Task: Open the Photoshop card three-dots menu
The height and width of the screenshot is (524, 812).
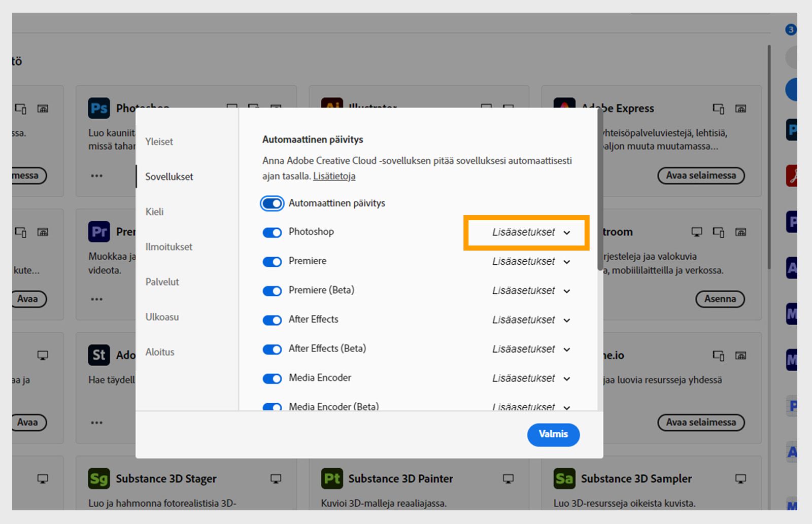Action: (x=96, y=176)
